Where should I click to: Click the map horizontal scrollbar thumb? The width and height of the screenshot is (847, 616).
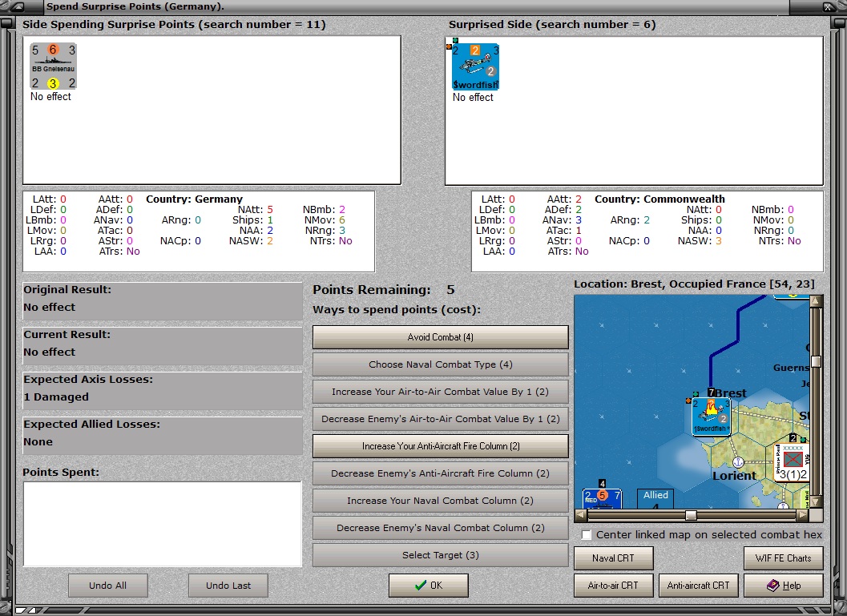click(x=691, y=515)
